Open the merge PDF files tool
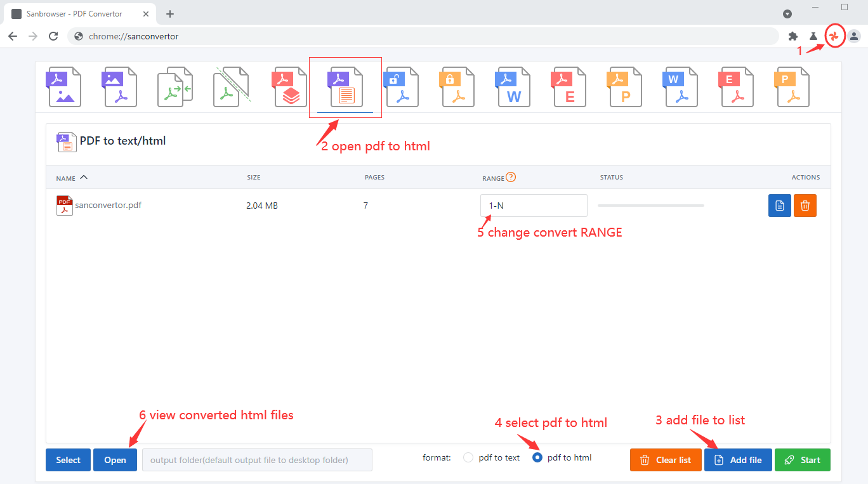This screenshot has height=484, width=868. pos(175,87)
